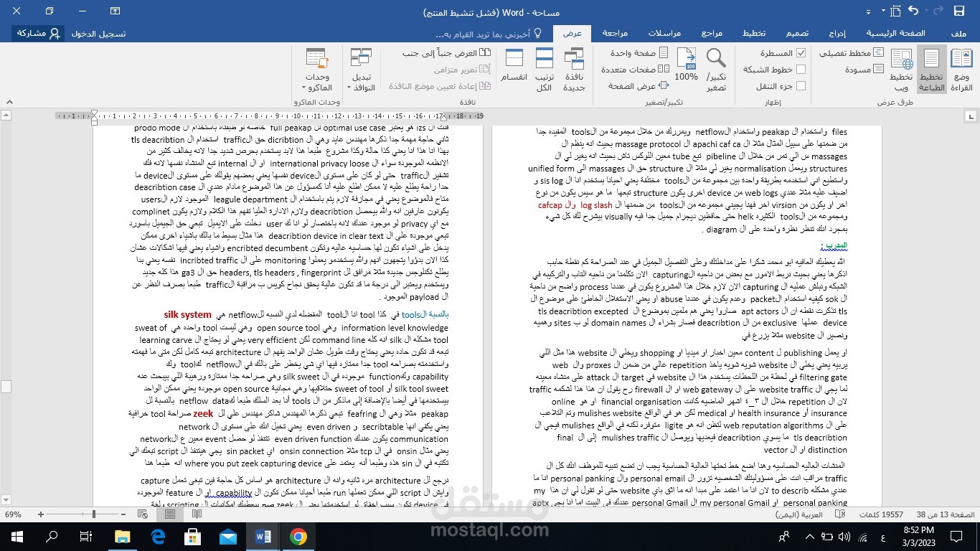
Task: Open the Home (الصفحة الرئيسية) tab
Action: tap(895, 33)
